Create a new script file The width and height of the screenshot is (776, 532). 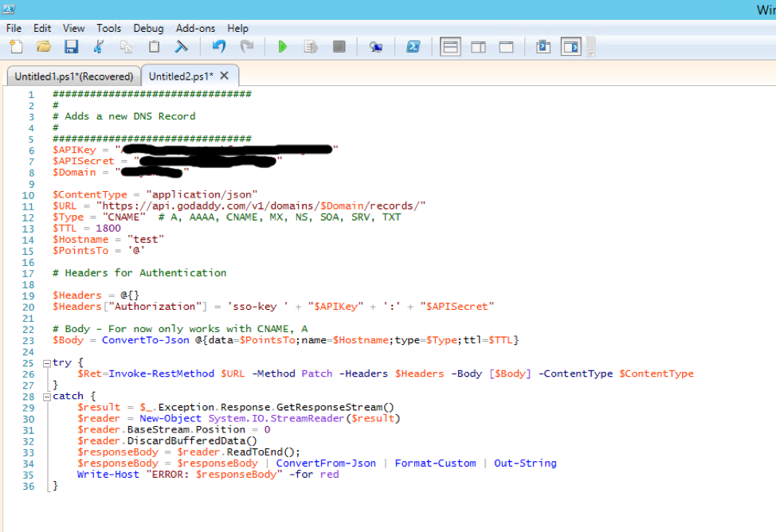(16, 47)
